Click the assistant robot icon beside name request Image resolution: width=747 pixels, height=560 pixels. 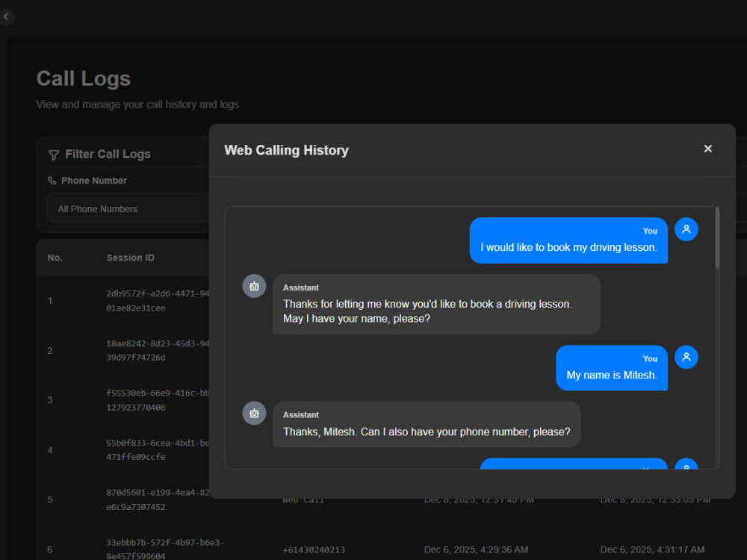pos(255,286)
